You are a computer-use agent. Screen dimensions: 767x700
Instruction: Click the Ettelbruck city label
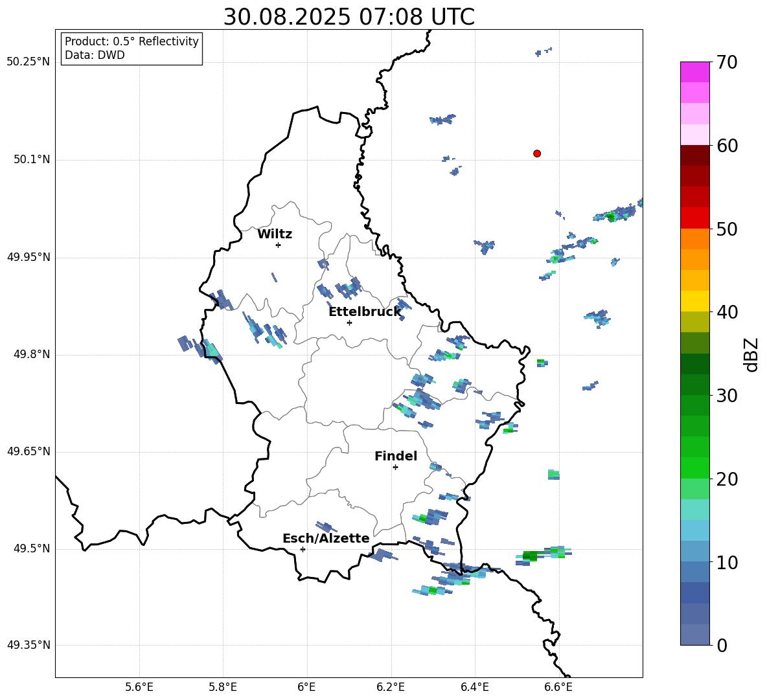point(365,312)
